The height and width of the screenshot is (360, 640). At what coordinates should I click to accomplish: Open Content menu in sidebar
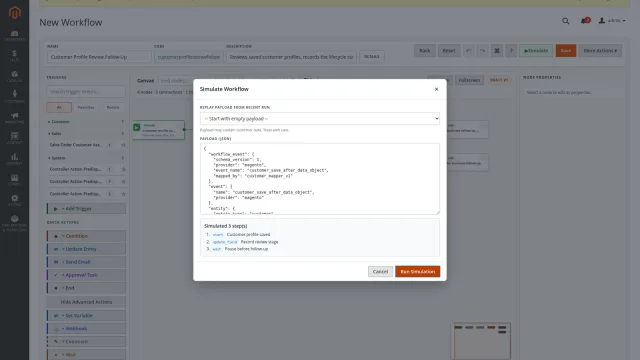14,138
